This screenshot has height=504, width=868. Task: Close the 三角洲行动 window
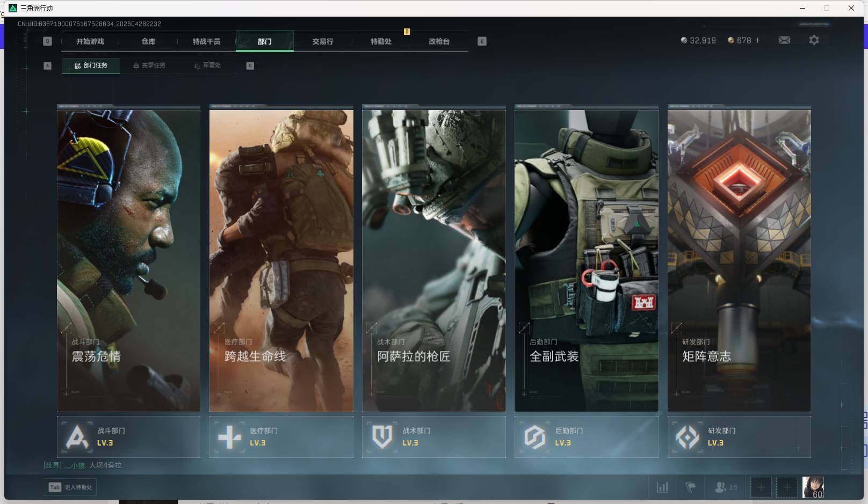click(x=851, y=8)
